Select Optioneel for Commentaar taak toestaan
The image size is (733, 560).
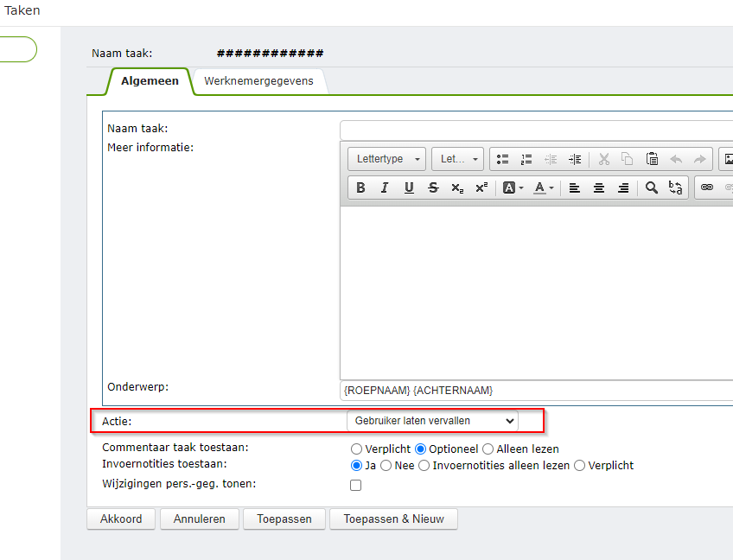tap(420, 449)
